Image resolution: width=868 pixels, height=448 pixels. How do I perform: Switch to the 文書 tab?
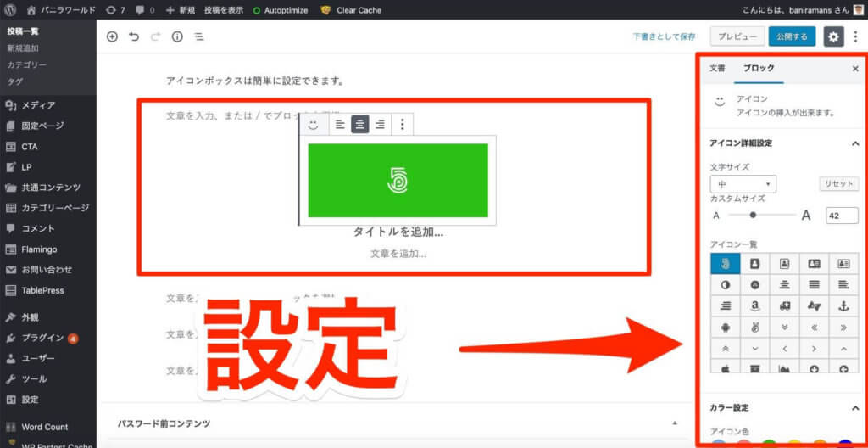(x=717, y=68)
